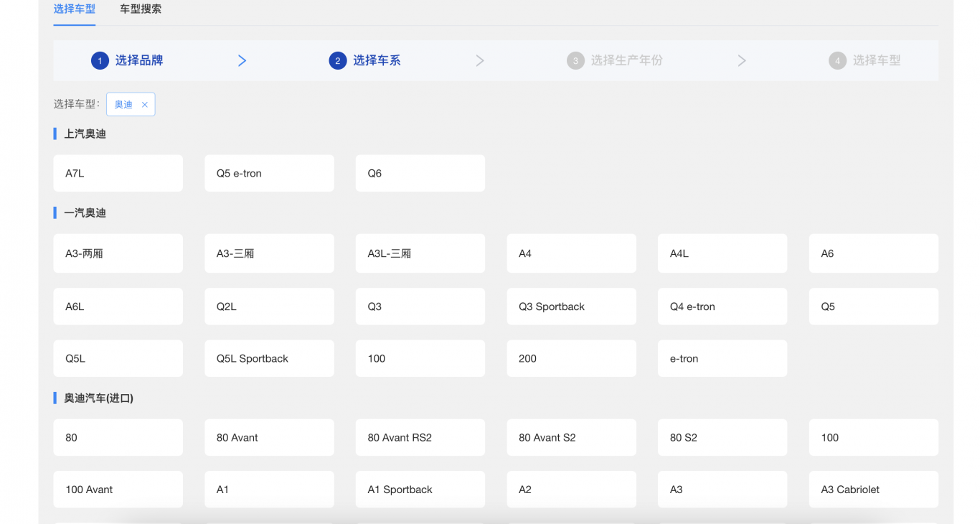
Task: Select the 100 series under 一汽奥迪
Action: (420, 358)
